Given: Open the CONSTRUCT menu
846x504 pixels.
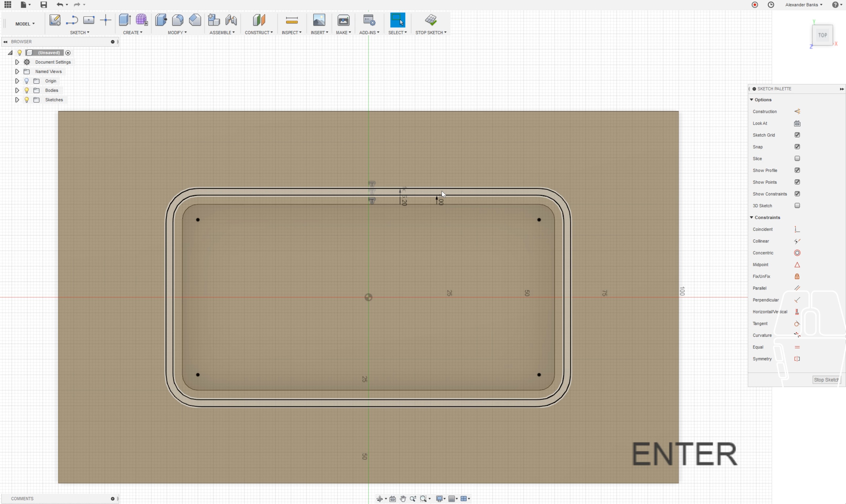Looking at the screenshot, I should pos(259,33).
